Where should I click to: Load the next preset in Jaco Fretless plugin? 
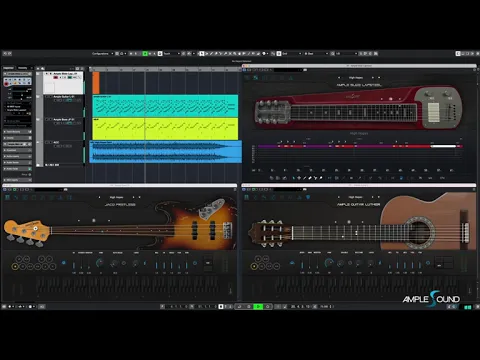[x=133, y=197]
